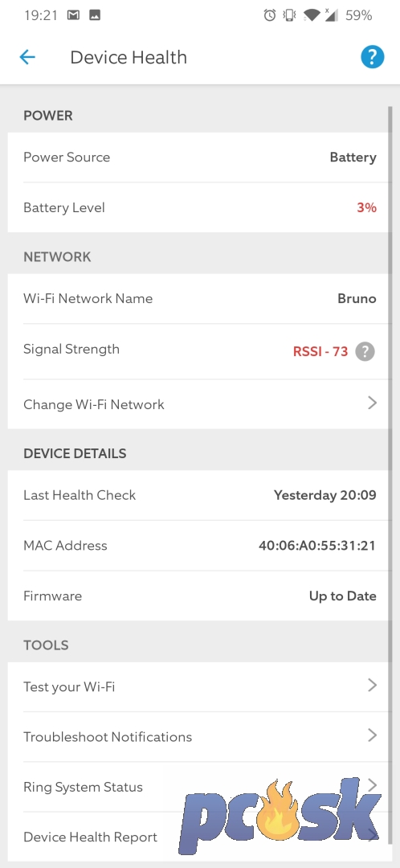
Task: Open Change Wi-Fi Network chevron
Action: [372, 403]
